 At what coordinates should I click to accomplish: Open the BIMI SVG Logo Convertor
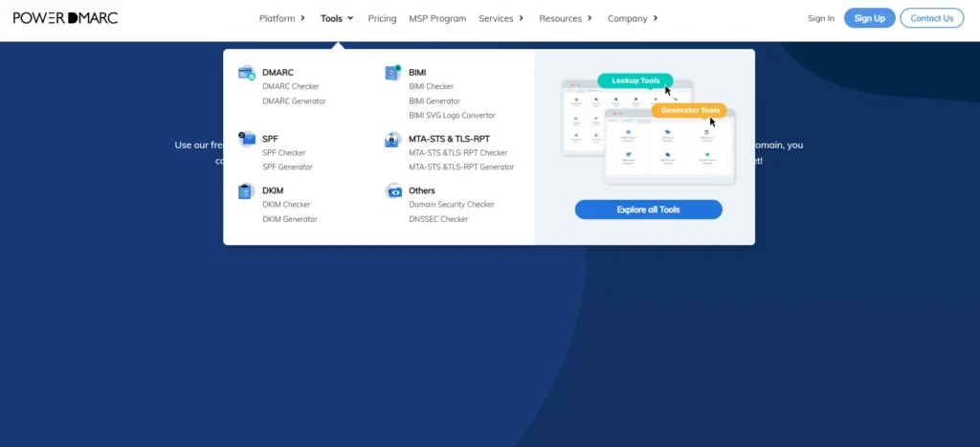pyautogui.click(x=452, y=115)
